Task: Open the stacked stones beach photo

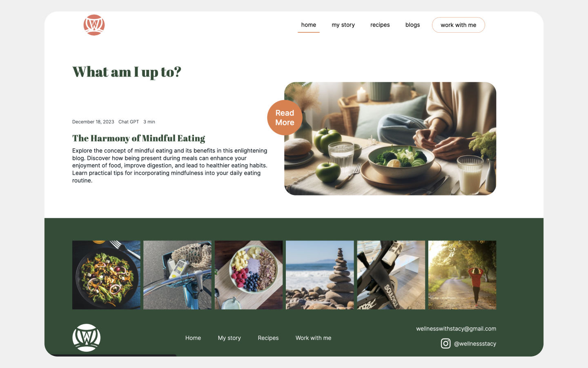Action: (320, 275)
